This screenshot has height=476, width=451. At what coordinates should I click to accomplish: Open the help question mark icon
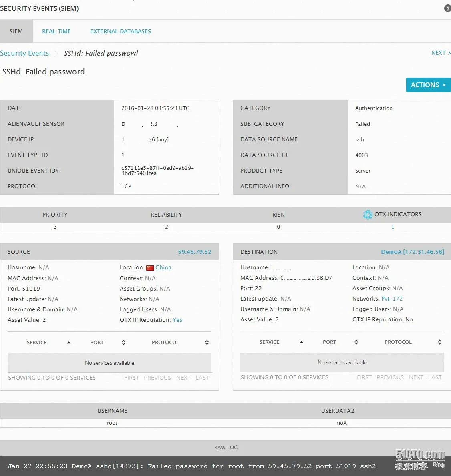tap(447, 8)
